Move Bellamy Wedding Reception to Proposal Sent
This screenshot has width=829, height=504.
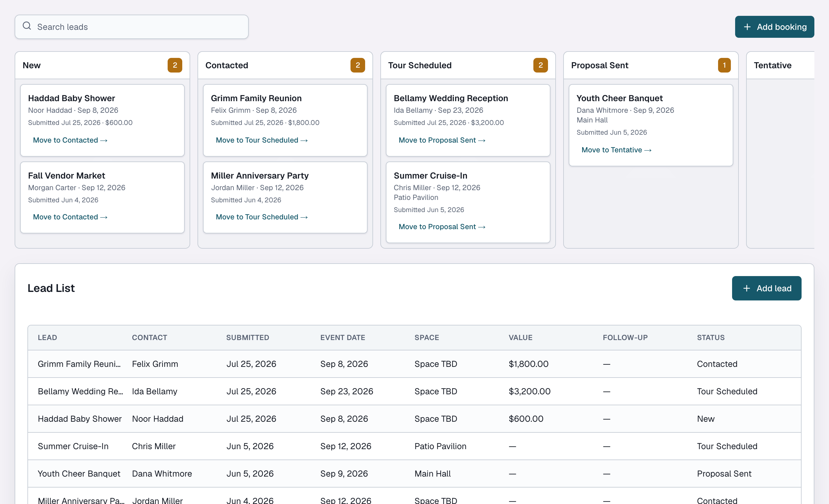point(442,140)
